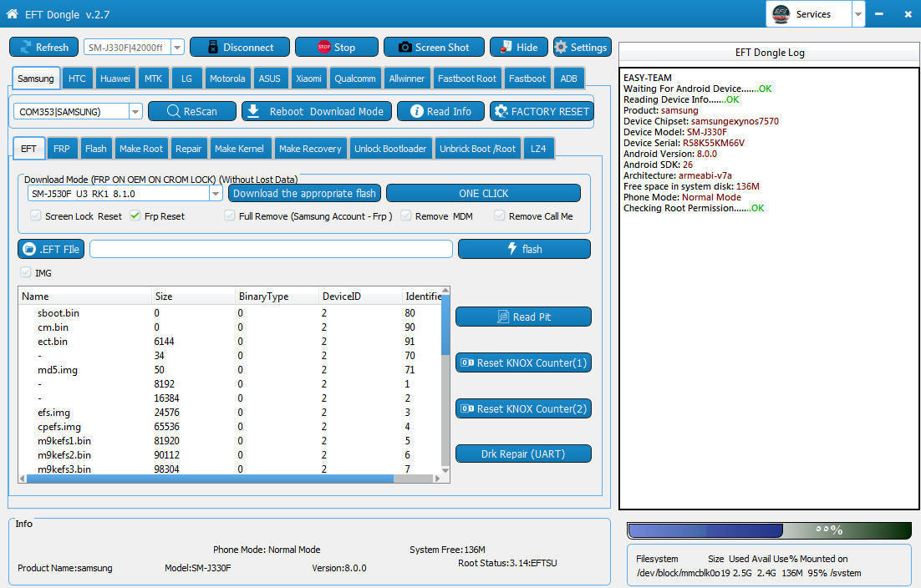
Task: Select the ect.bin partition row
Action: tap(230, 342)
